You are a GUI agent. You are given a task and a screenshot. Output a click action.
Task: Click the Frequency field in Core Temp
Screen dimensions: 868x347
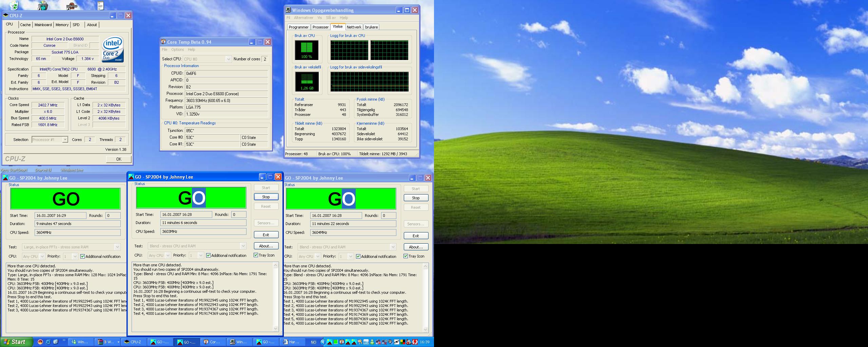coord(226,101)
